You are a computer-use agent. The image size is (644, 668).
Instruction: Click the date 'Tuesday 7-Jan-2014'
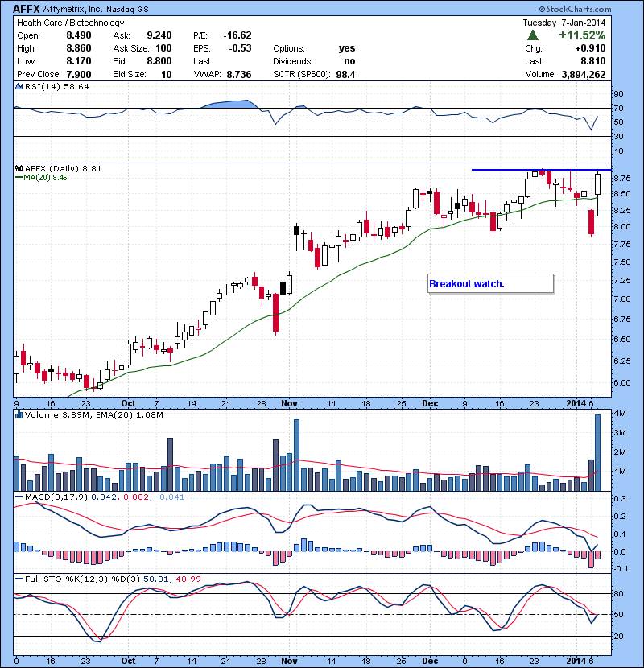click(563, 23)
